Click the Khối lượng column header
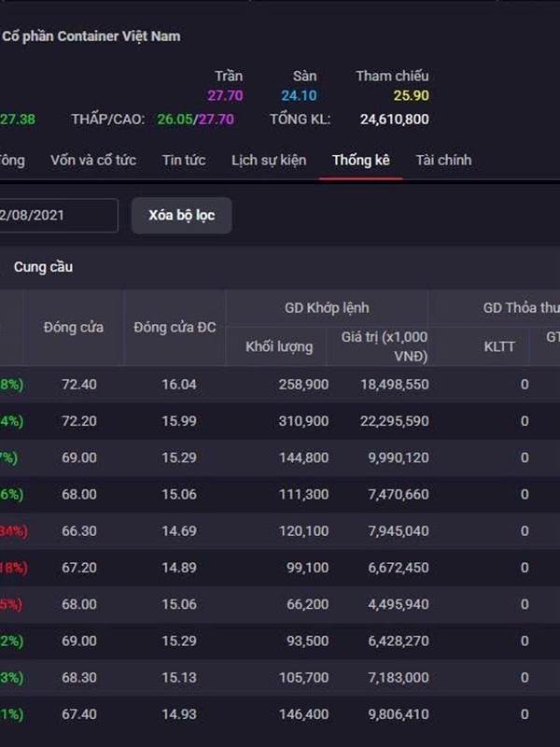560x747 pixels. click(x=279, y=346)
